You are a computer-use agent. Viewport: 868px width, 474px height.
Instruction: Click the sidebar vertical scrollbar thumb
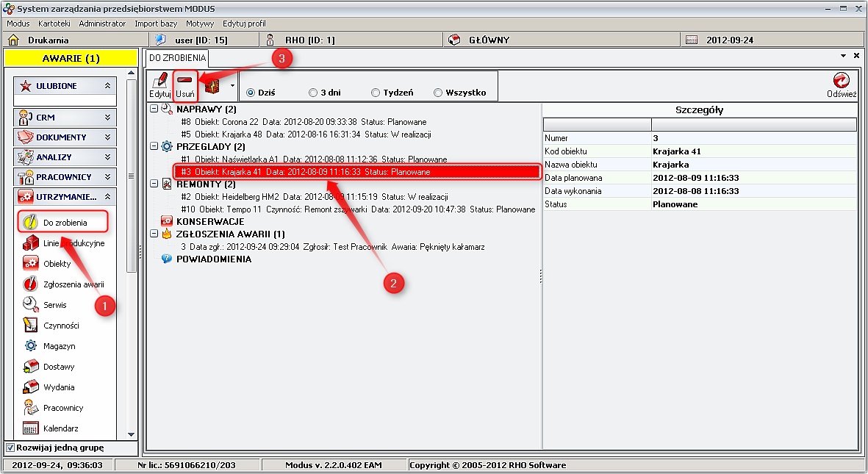coord(132,176)
